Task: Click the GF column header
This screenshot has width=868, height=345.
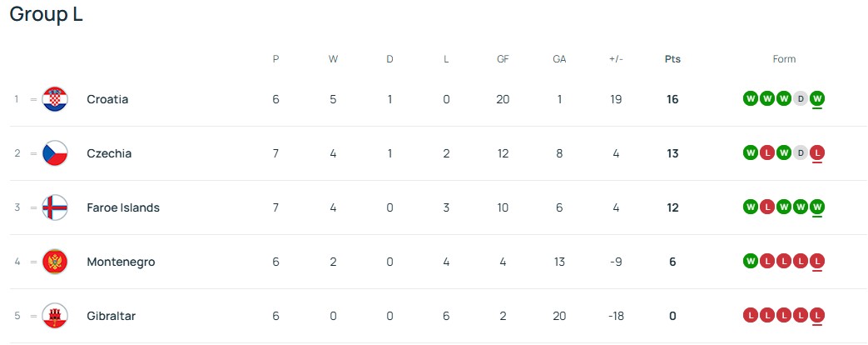Action: [x=503, y=59]
